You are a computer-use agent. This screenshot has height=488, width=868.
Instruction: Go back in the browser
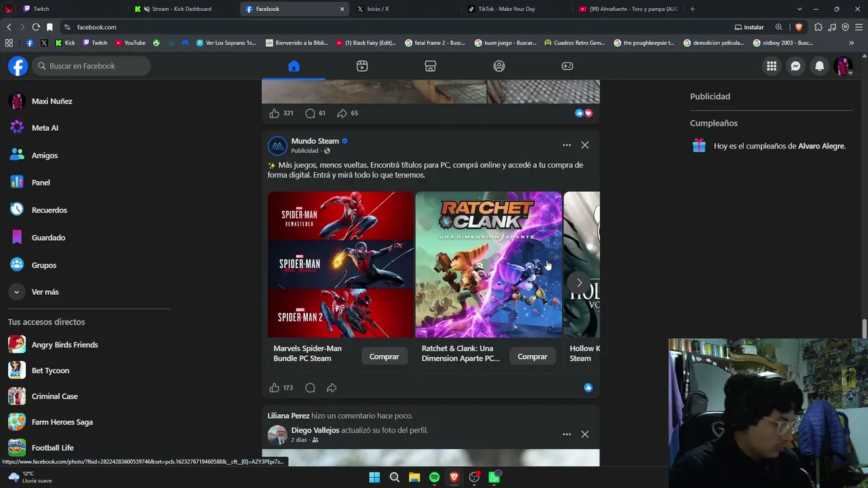9,27
